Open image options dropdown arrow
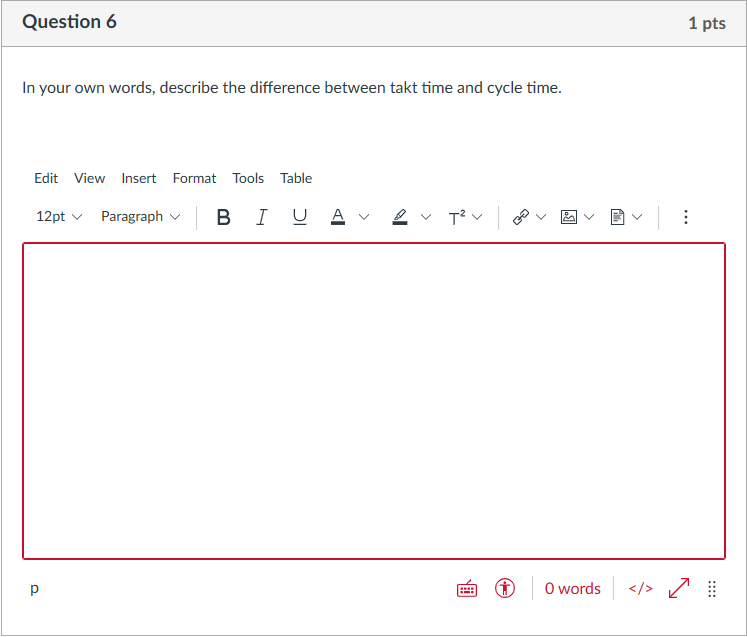 click(589, 217)
